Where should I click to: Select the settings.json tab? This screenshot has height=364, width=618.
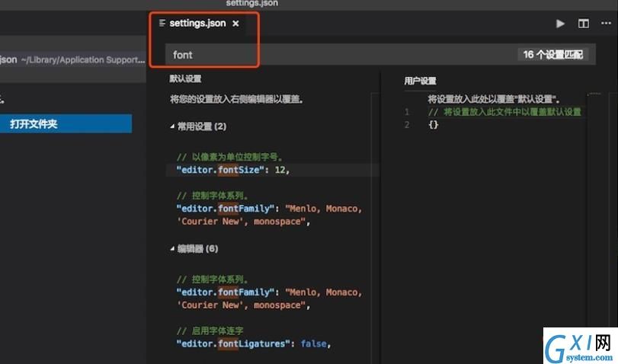click(200, 24)
